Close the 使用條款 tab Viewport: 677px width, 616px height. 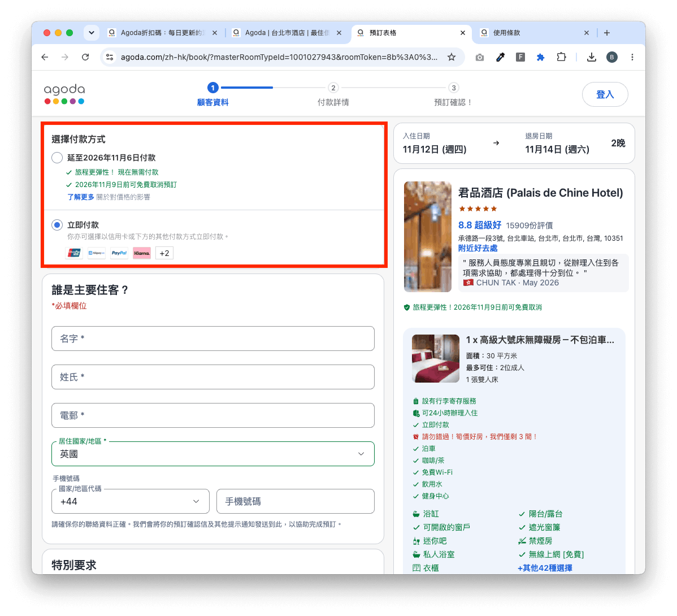[587, 33]
